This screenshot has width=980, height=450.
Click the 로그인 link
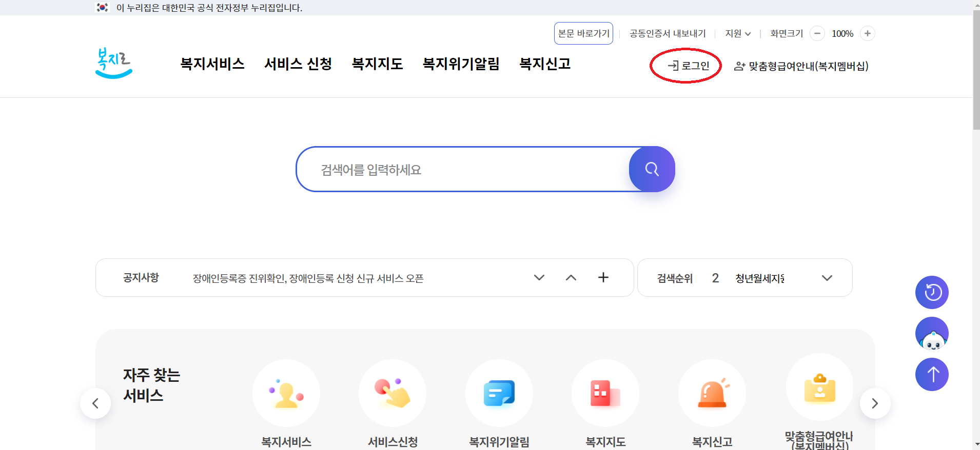coord(688,66)
